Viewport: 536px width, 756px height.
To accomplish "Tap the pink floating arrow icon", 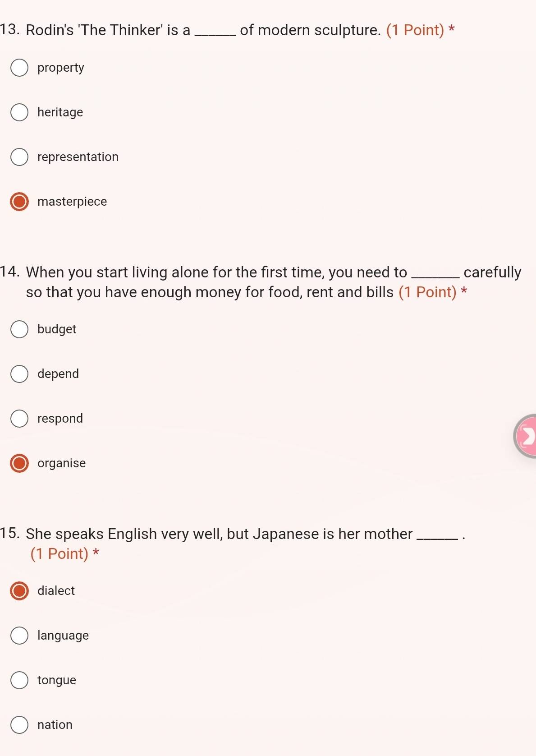I will click(526, 436).
